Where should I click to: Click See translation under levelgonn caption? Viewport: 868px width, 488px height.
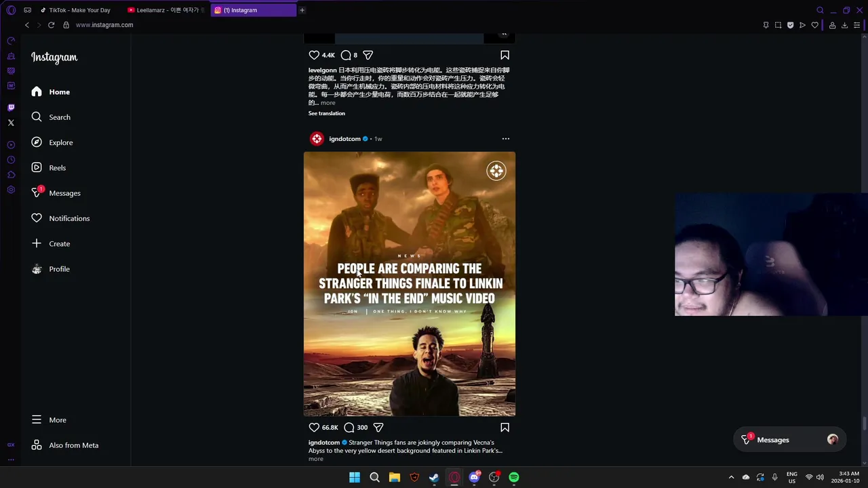click(327, 113)
